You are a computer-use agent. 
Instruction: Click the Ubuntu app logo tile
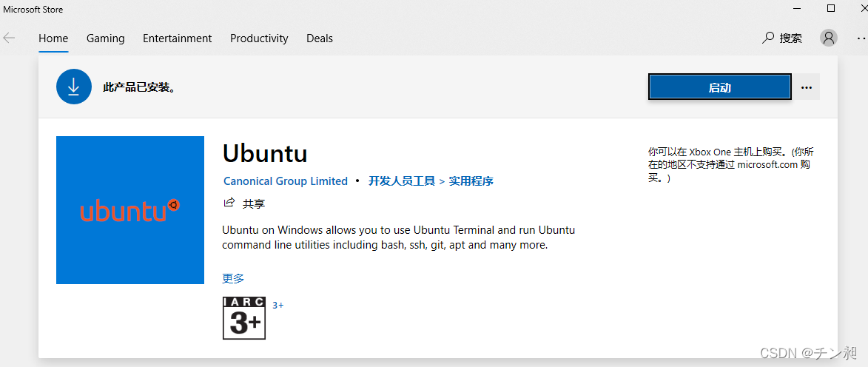coord(130,210)
